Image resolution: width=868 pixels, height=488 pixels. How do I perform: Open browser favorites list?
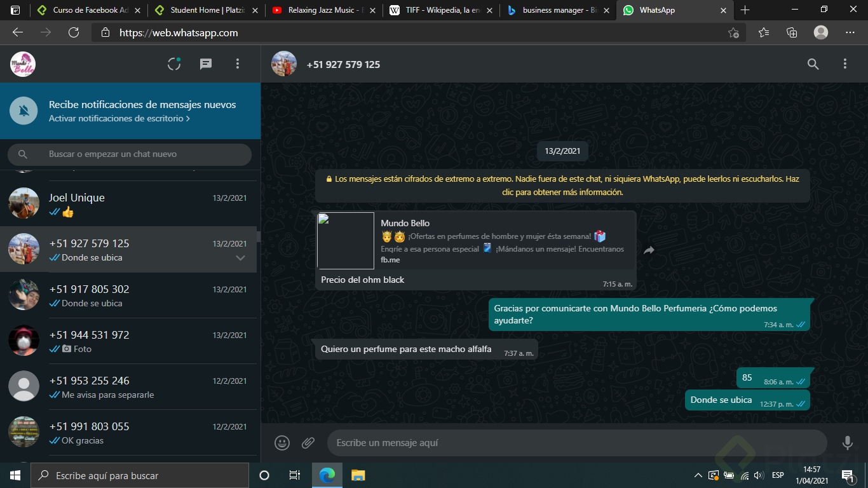764,32
